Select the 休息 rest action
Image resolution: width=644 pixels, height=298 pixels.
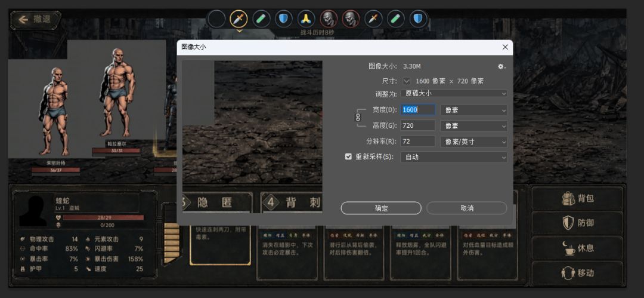pos(577,248)
